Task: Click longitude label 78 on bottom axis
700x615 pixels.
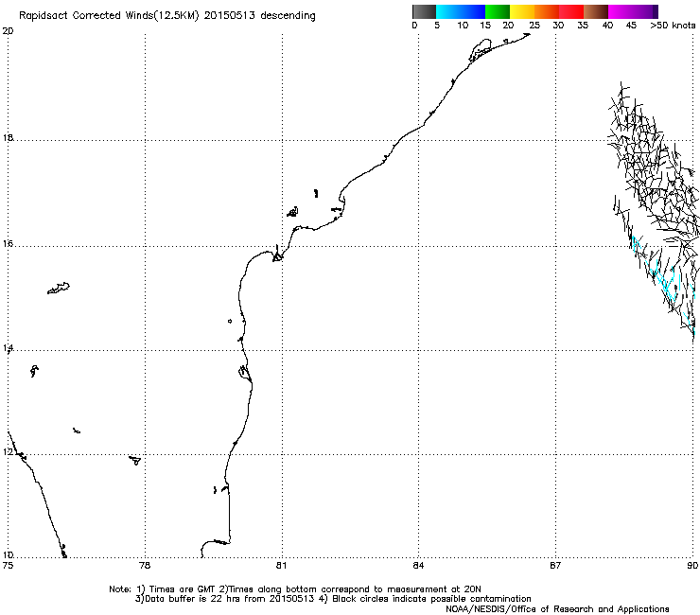Action: tap(144, 566)
